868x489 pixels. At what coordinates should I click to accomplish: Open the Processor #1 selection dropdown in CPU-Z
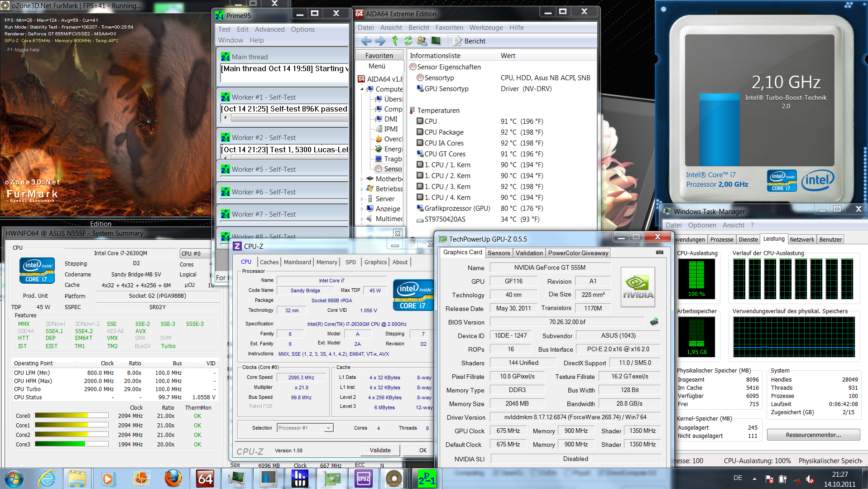coord(329,428)
